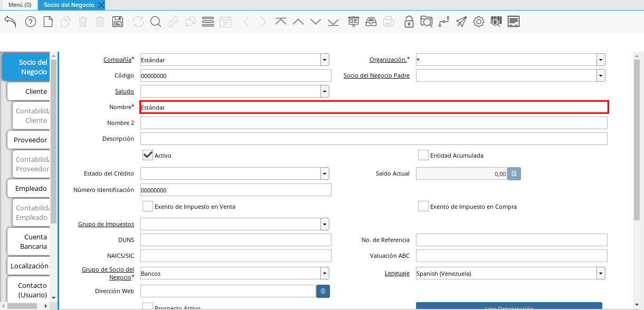Open the workflow nodes icon

pos(444,22)
